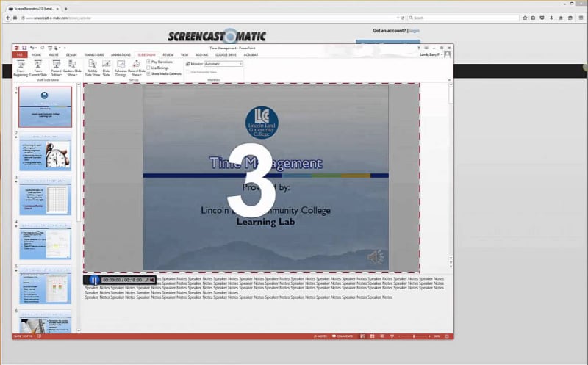Open the browser hamburger menu
The image size is (588, 365).
581,18
